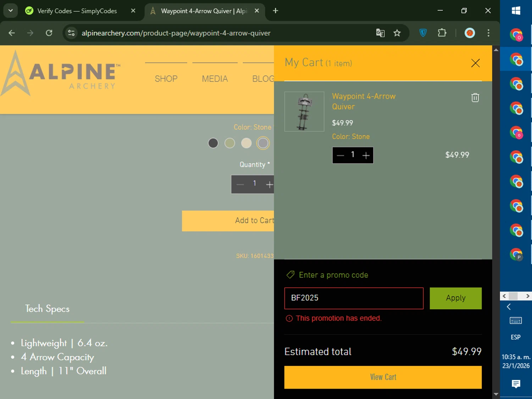Screen dimensions: 532x399
Task: Open the BLOG menu item
Action: click(263, 79)
